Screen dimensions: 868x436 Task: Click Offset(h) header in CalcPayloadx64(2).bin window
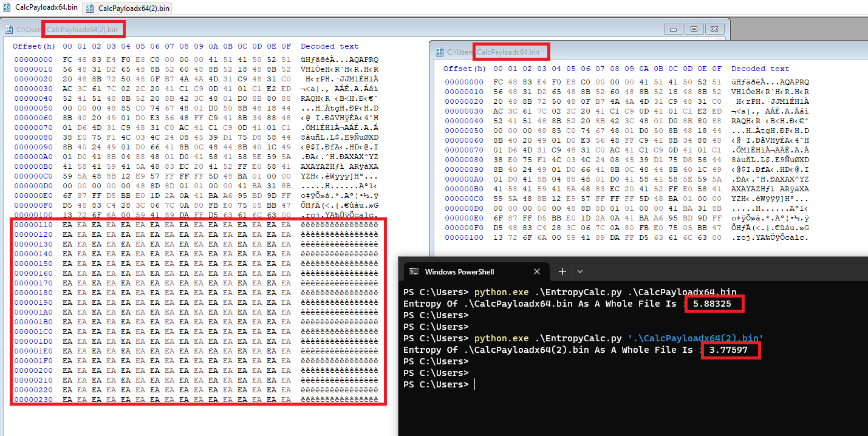point(34,46)
